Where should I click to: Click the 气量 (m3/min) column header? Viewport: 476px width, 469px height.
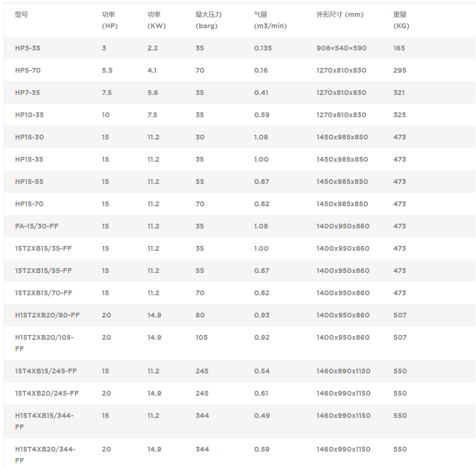pos(270,20)
